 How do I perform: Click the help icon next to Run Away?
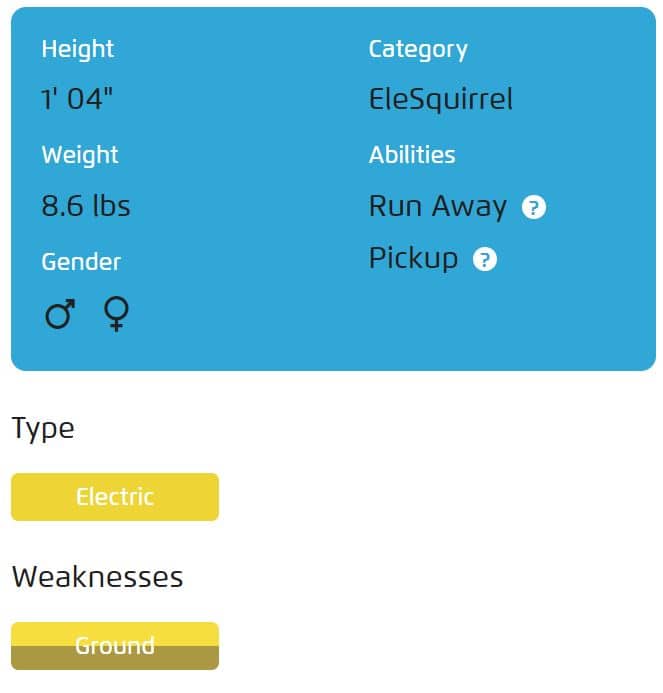pyautogui.click(x=533, y=207)
